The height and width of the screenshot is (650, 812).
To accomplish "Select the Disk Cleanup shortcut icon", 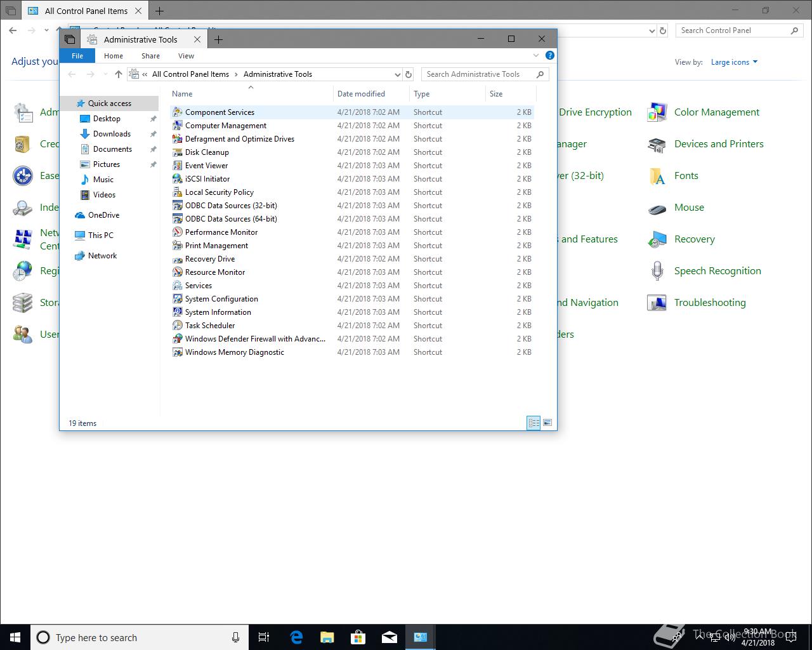I will [x=178, y=152].
